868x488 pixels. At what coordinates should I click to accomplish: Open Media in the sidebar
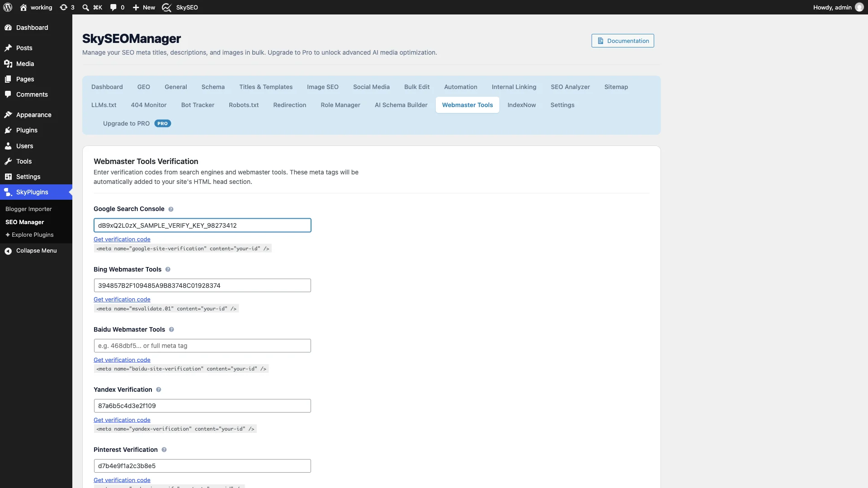pyautogui.click(x=36, y=64)
